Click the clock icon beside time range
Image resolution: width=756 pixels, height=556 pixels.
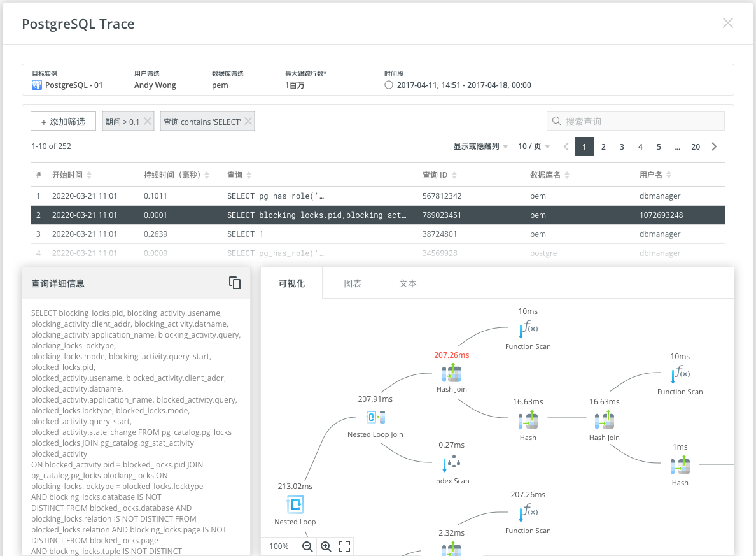pos(389,85)
